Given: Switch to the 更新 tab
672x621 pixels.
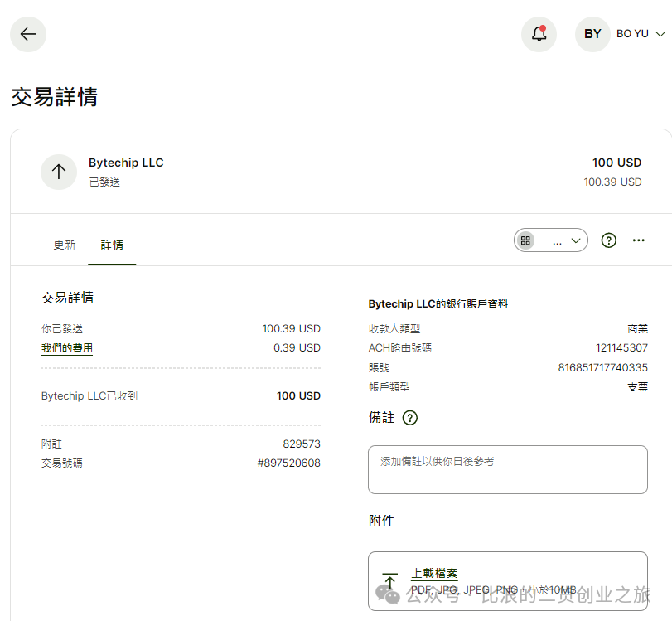Looking at the screenshot, I should 65,245.
